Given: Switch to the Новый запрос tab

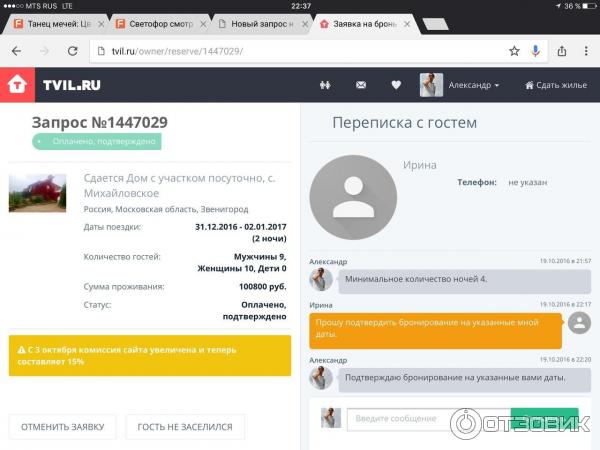Looking at the screenshot, I should coord(255,23).
